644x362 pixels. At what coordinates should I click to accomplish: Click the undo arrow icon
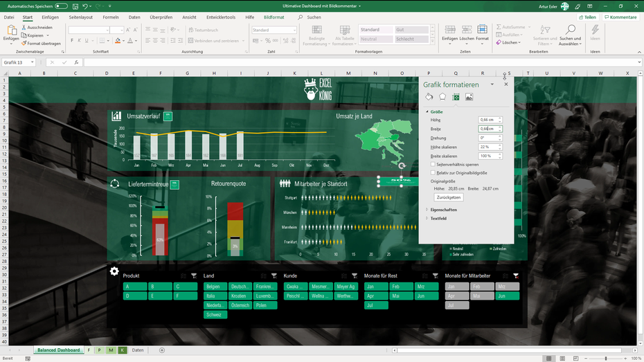pos(85,6)
